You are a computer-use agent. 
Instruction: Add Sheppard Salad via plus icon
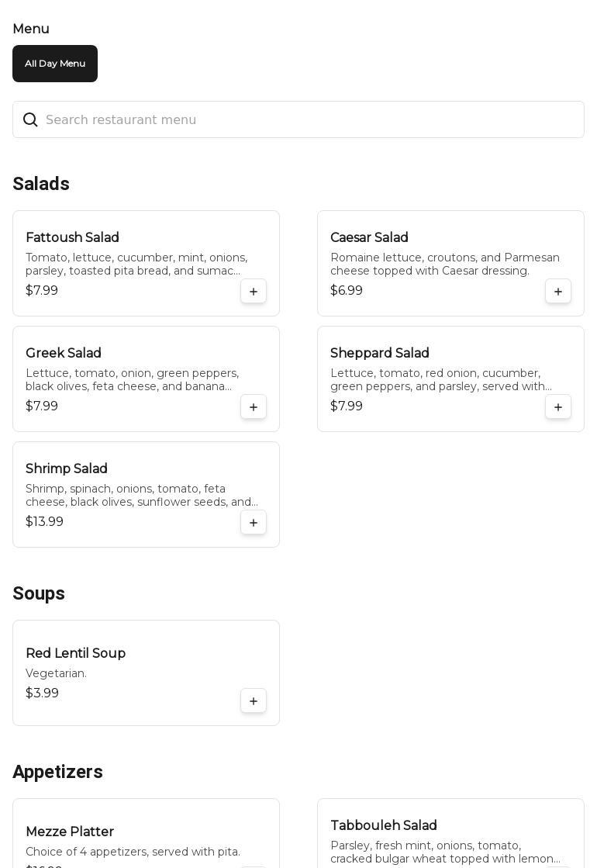pyautogui.click(x=558, y=407)
